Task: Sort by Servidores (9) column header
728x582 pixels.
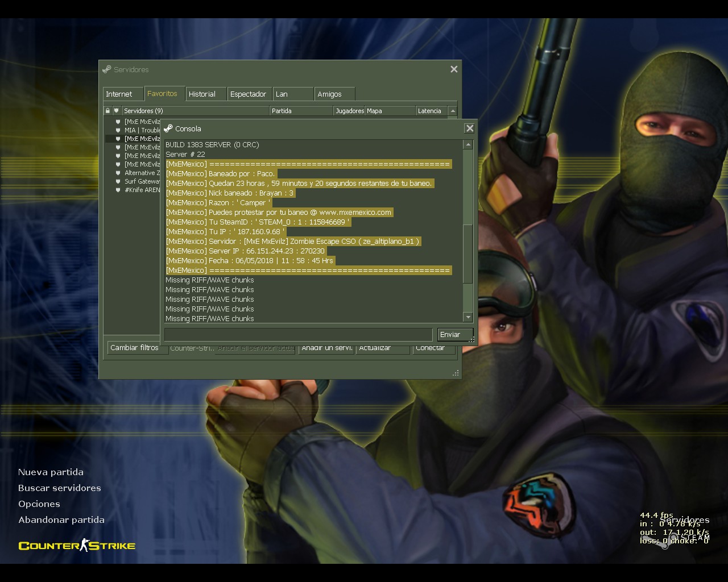Action: click(x=195, y=111)
